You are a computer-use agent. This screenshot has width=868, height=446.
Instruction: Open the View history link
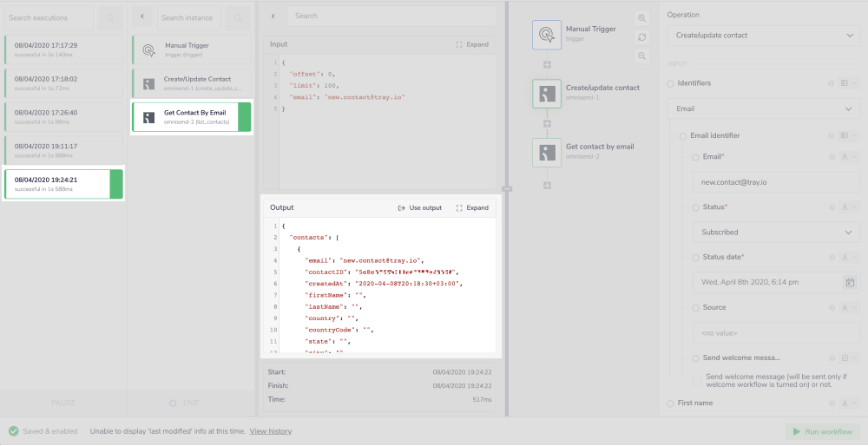pyautogui.click(x=270, y=431)
